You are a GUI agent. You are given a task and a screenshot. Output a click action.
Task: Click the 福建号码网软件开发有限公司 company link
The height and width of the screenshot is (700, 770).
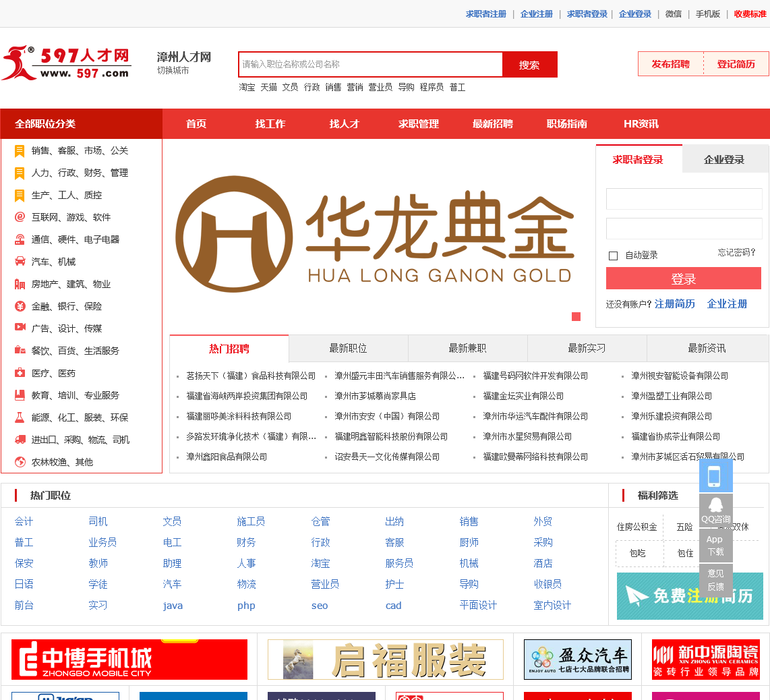coord(535,376)
